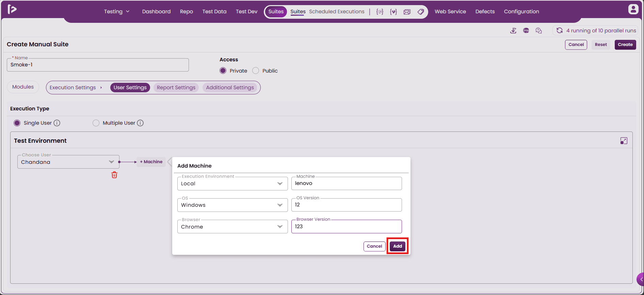Choose Multiple User execution type

(96, 123)
